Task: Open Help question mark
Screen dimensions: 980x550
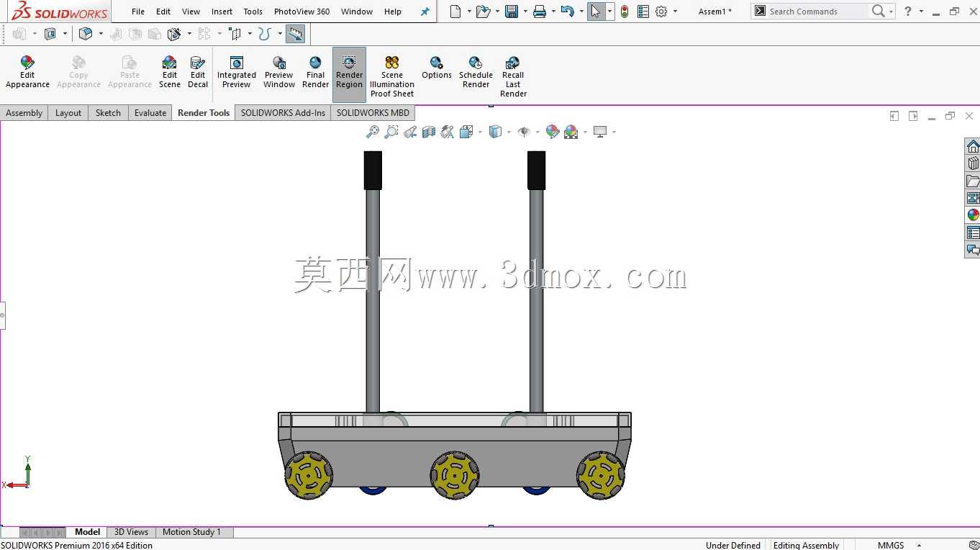Action: click(x=908, y=12)
